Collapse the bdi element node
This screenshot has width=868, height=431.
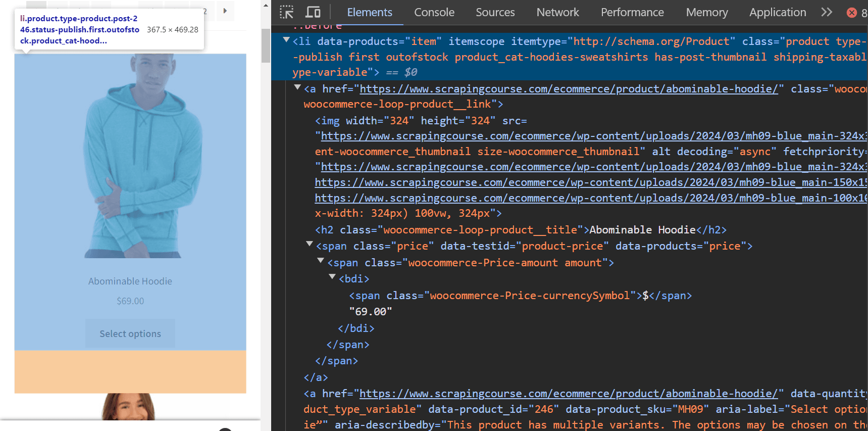(x=332, y=277)
